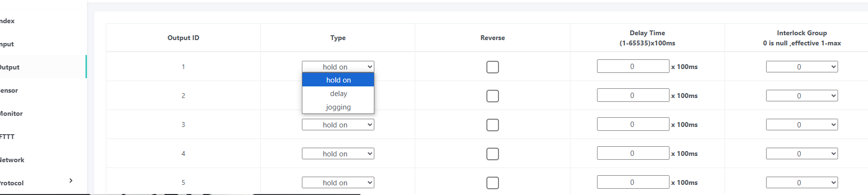Choose 'jogging' from the Type dropdown list
Image resolution: width=868 pixels, height=195 pixels.
click(338, 107)
